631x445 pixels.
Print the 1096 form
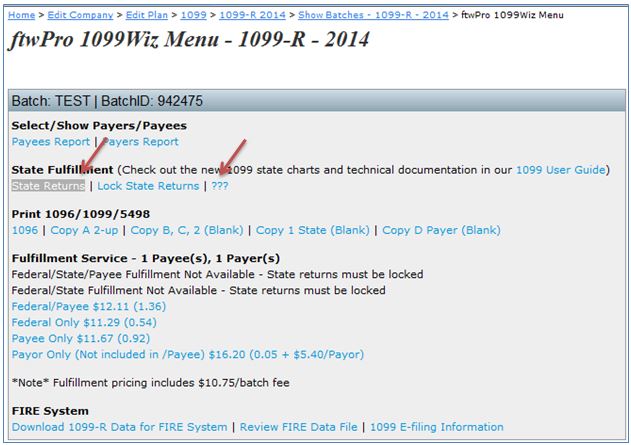pos(25,230)
